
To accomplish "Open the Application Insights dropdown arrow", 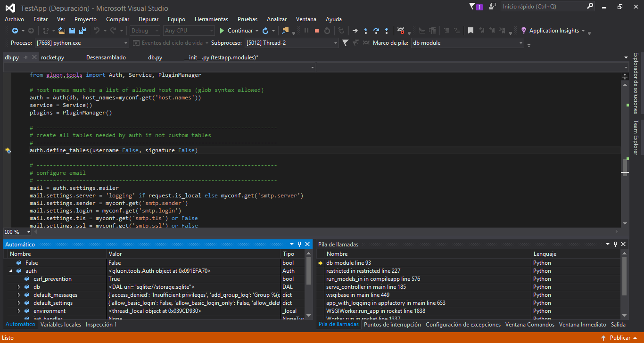I will tap(583, 31).
